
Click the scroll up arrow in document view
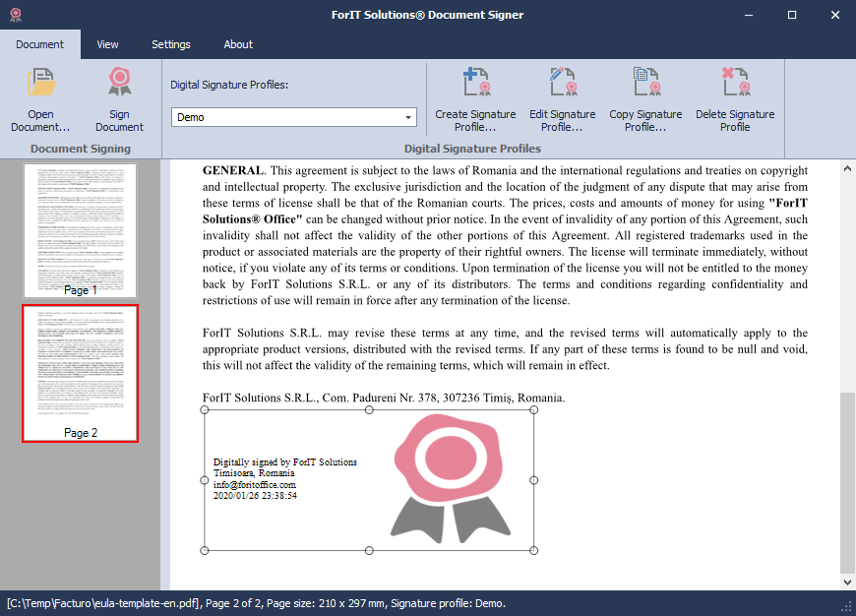pyautogui.click(x=847, y=168)
